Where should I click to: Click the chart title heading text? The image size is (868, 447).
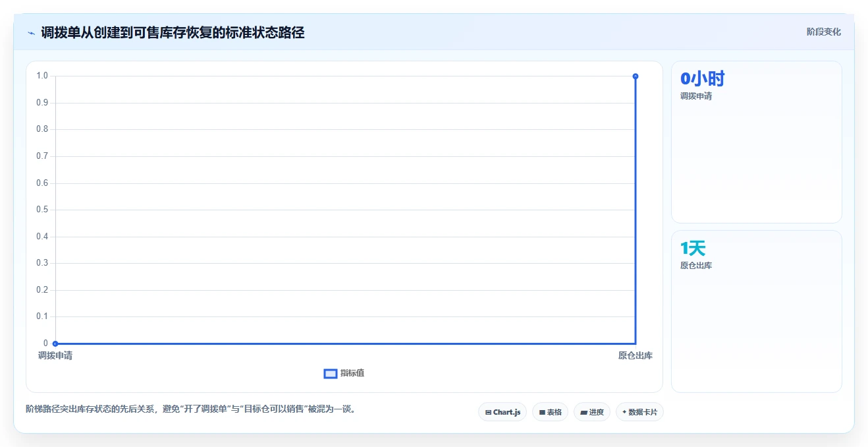[x=173, y=33]
